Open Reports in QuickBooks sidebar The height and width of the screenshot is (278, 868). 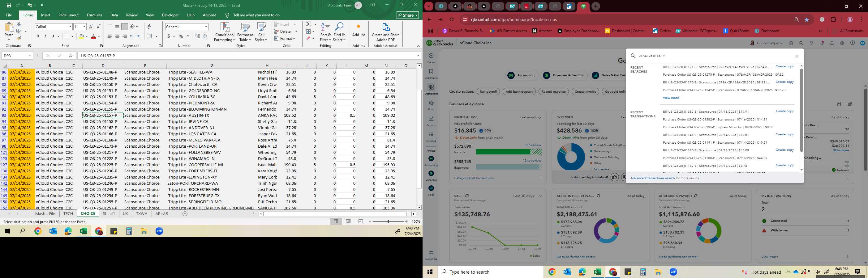431,121
